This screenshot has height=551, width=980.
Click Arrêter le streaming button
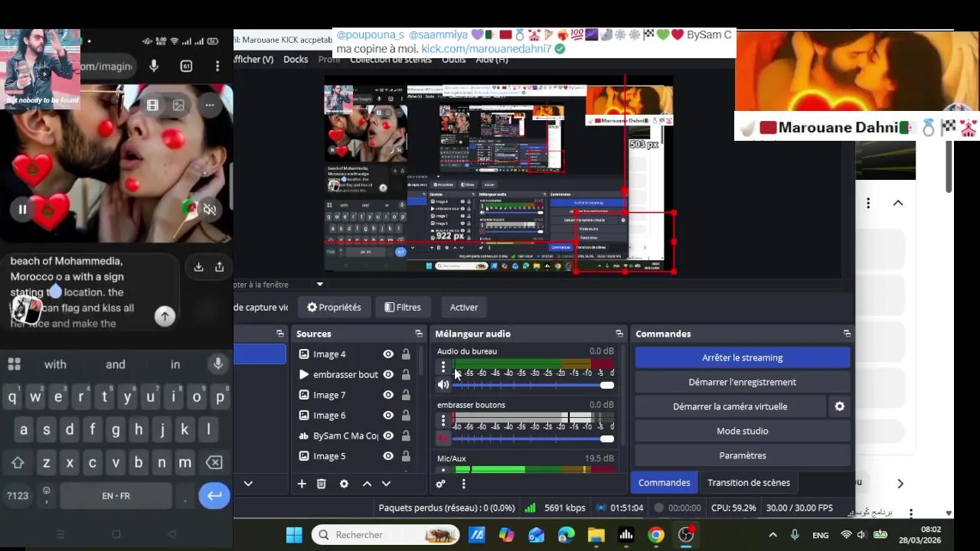pos(742,357)
